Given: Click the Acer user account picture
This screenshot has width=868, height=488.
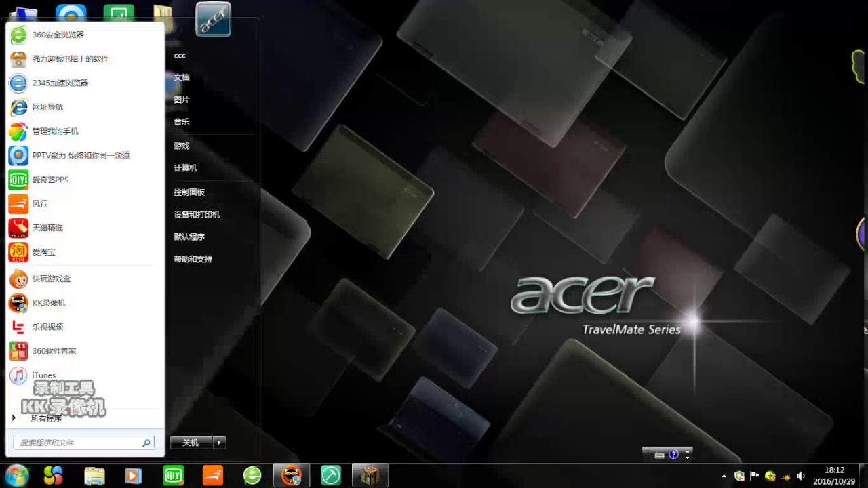Looking at the screenshot, I should point(214,19).
